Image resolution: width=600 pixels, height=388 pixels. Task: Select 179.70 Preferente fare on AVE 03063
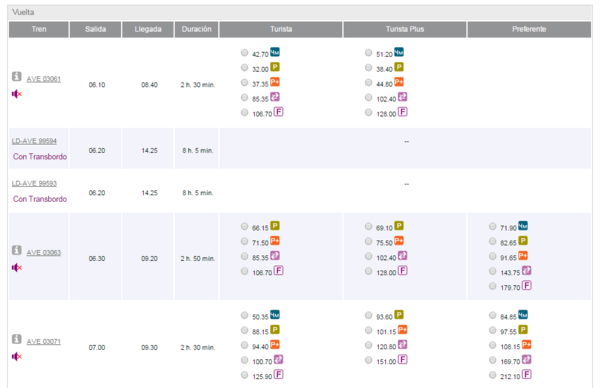click(x=492, y=286)
